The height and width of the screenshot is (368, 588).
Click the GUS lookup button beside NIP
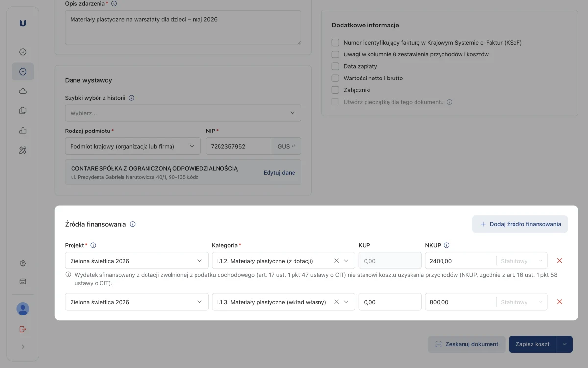287,146
